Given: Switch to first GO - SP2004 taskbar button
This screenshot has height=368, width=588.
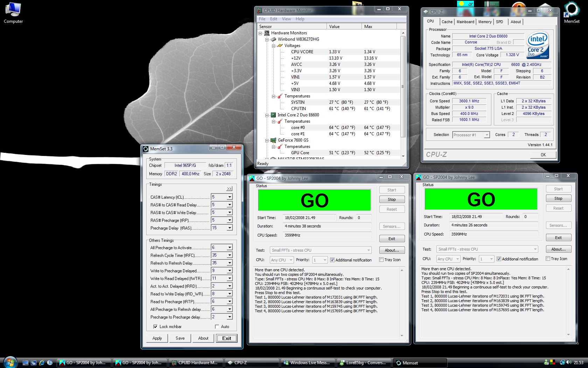Looking at the screenshot, I should click(x=84, y=363).
